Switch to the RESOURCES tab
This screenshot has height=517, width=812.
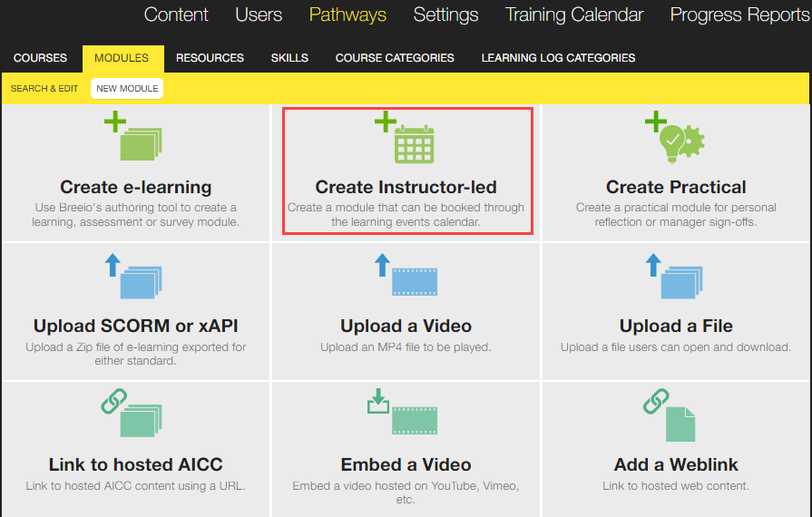point(210,58)
